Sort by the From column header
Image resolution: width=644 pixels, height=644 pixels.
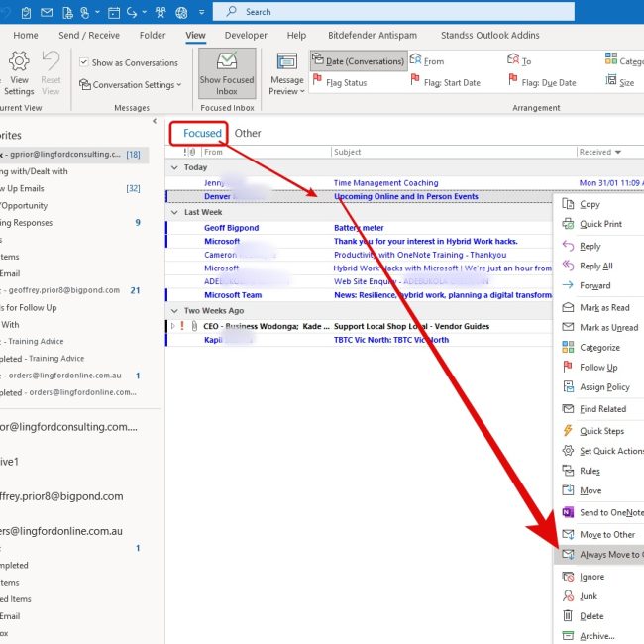pos(213,152)
